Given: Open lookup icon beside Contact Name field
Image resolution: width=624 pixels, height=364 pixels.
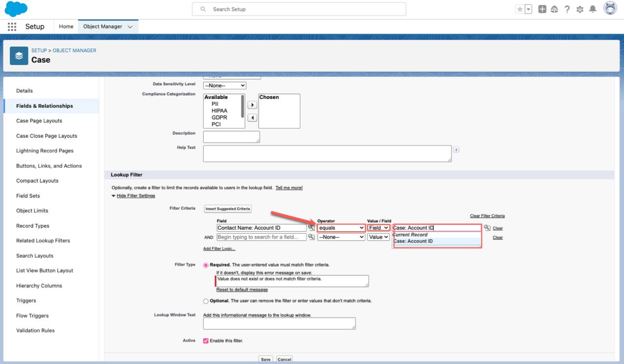Looking at the screenshot, I should [x=312, y=228].
